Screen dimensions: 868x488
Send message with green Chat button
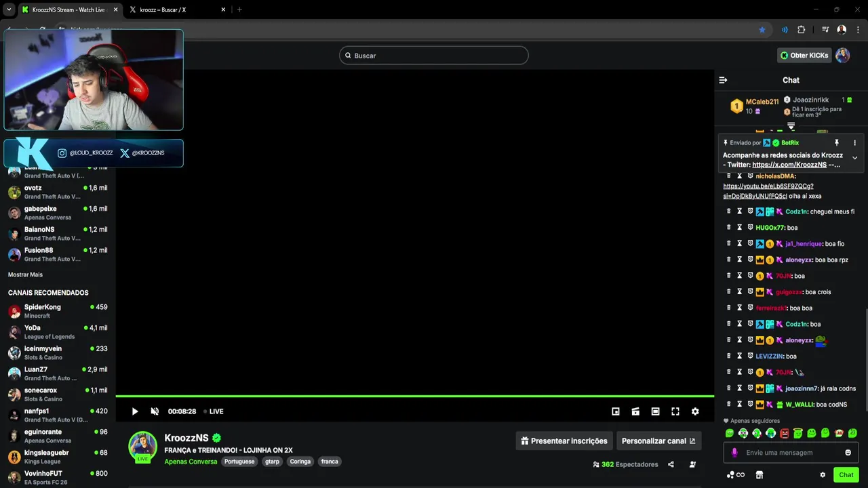tap(846, 475)
